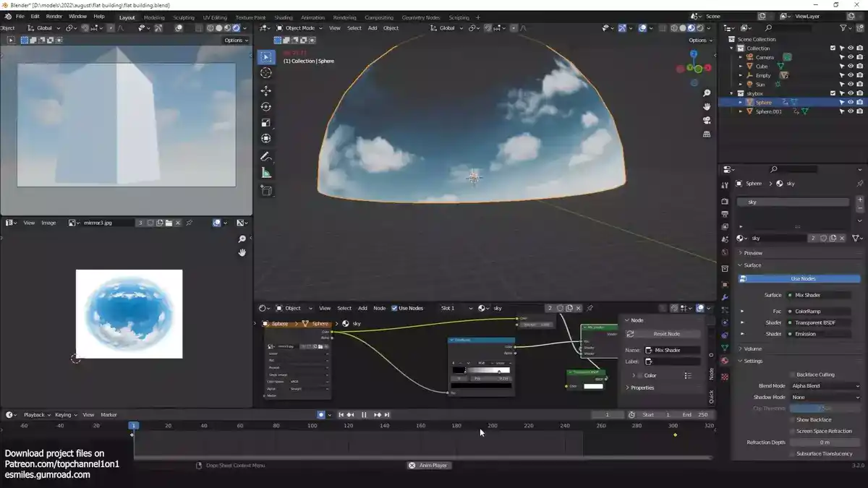Image resolution: width=868 pixels, height=488 pixels.
Task: Open the Options button in main viewport
Action: coord(699,40)
